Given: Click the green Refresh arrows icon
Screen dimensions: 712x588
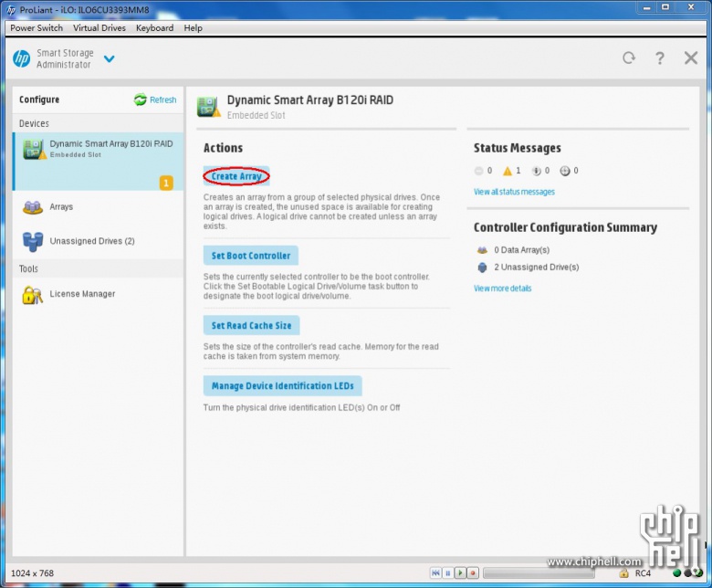Looking at the screenshot, I should 140,100.
